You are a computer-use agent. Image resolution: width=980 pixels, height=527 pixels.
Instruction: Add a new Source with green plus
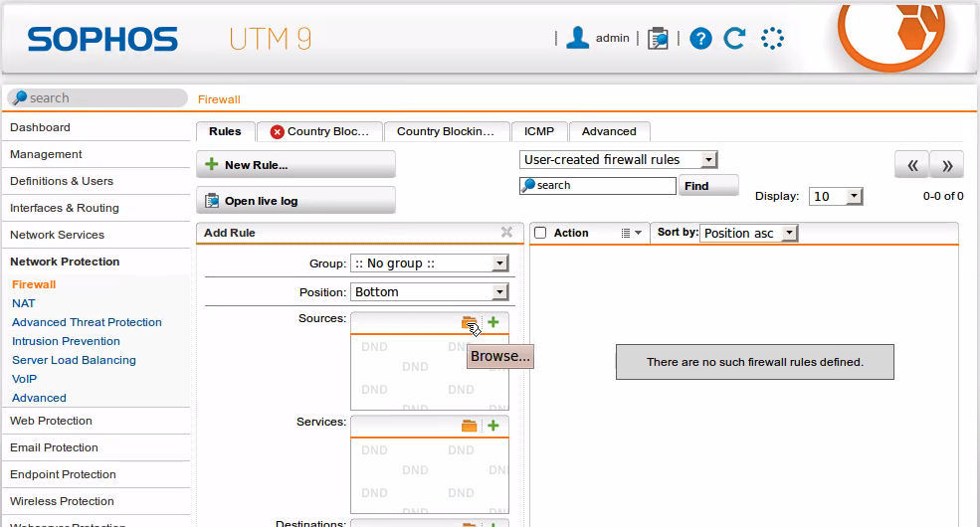pyautogui.click(x=493, y=321)
